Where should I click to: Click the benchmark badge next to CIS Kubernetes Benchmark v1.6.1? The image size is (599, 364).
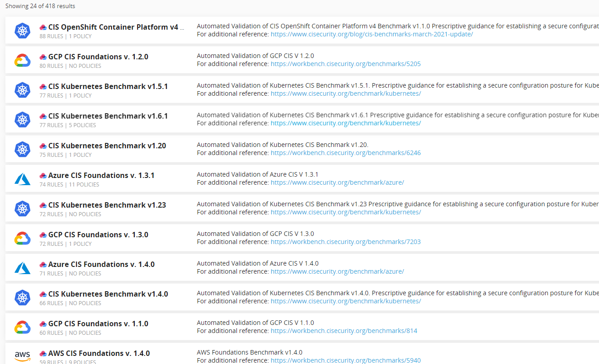(43, 115)
